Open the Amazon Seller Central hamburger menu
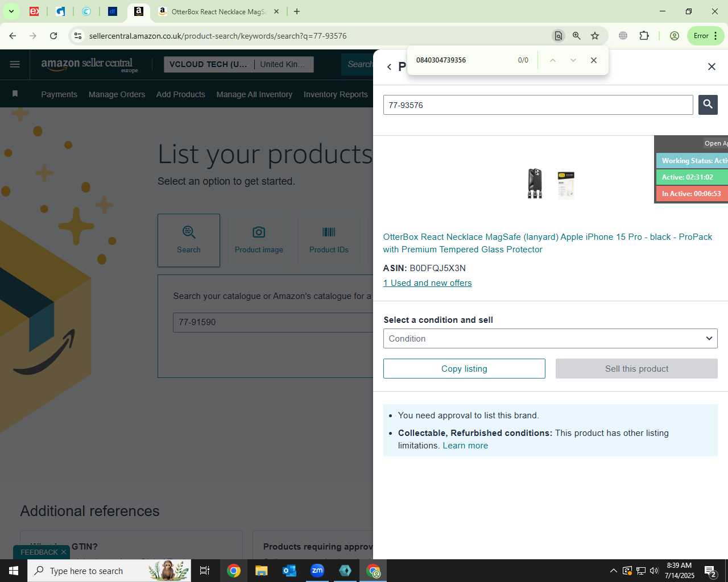The width and height of the screenshot is (728, 582). click(x=15, y=64)
